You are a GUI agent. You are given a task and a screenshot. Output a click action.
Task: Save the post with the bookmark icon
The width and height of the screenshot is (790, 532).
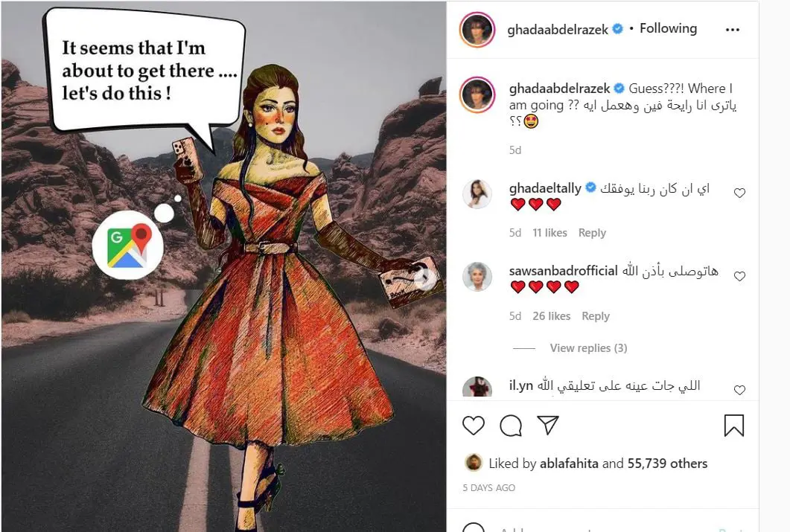click(733, 426)
